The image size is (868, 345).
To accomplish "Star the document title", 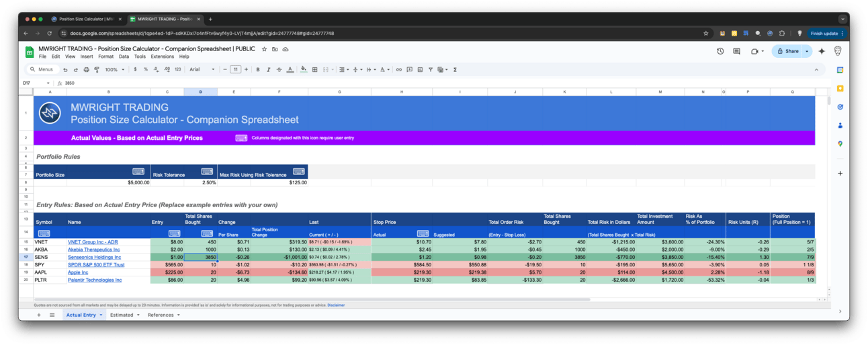I will 264,49.
